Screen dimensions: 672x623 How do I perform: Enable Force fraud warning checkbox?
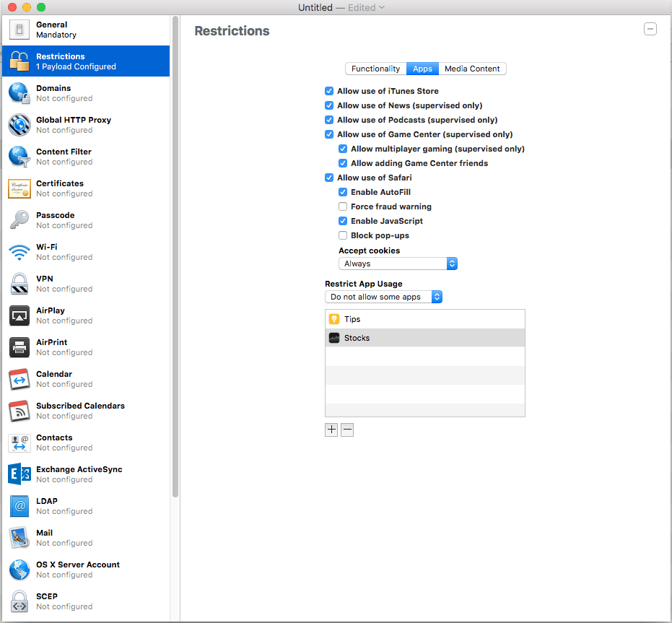pyautogui.click(x=344, y=206)
